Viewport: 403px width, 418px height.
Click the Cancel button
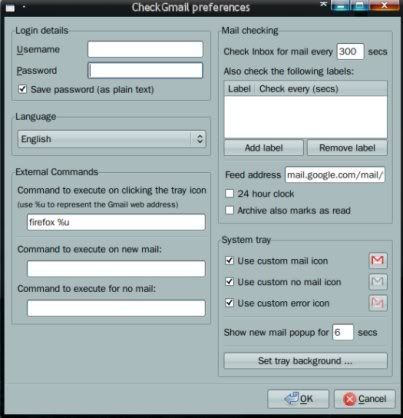tap(365, 399)
